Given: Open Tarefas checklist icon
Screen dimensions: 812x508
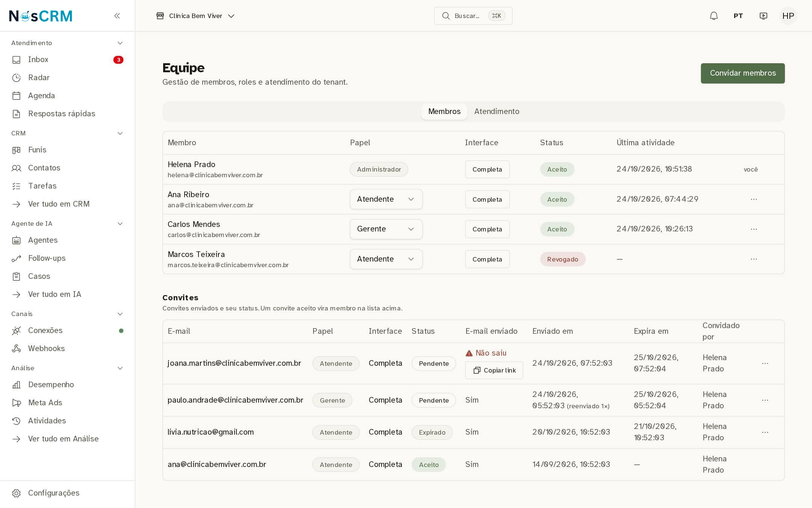Looking at the screenshot, I should click(x=16, y=186).
